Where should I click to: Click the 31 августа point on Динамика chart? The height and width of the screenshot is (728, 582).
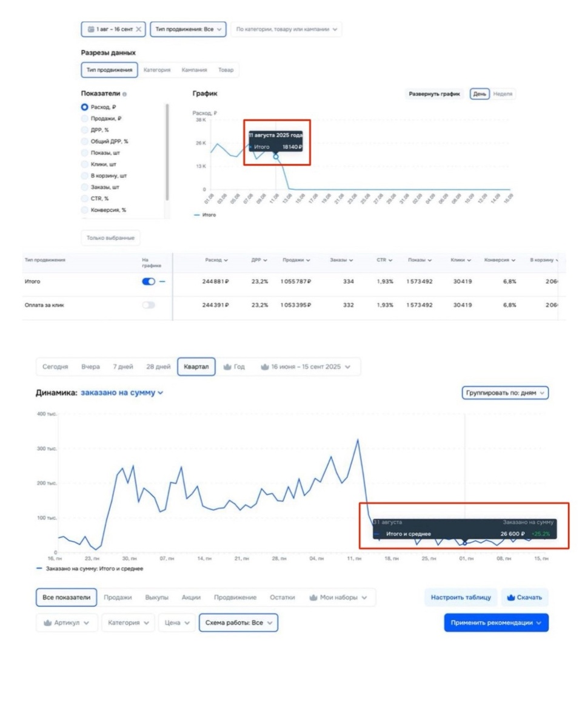pyautogui.click(x=464, y=542)
